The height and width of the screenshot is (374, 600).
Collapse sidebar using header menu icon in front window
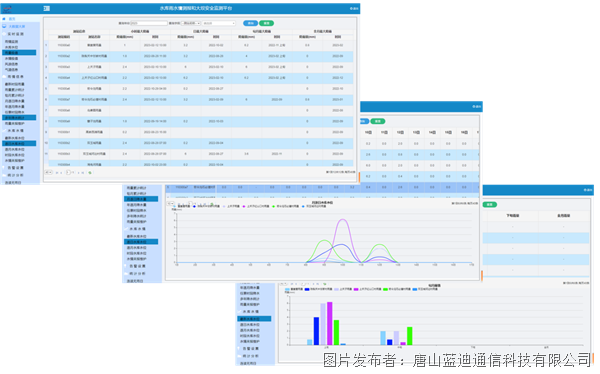point(47,8)
